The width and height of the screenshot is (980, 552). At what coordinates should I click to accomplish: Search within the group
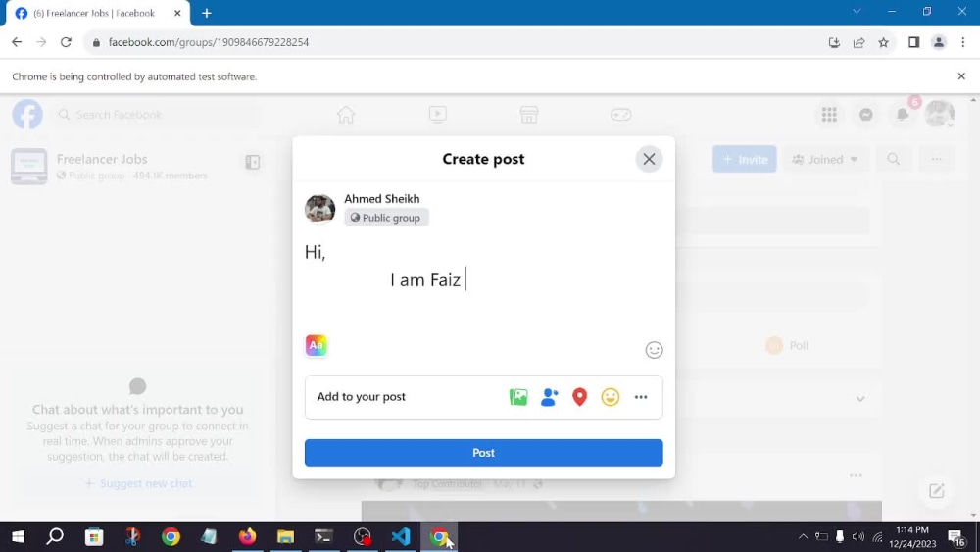pyautogui.click(x=894, y=160)
